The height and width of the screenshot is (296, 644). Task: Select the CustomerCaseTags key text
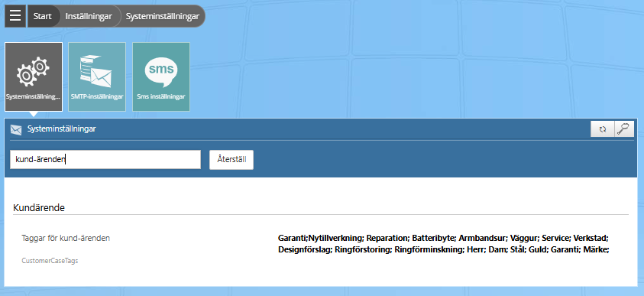click(50, 261)
